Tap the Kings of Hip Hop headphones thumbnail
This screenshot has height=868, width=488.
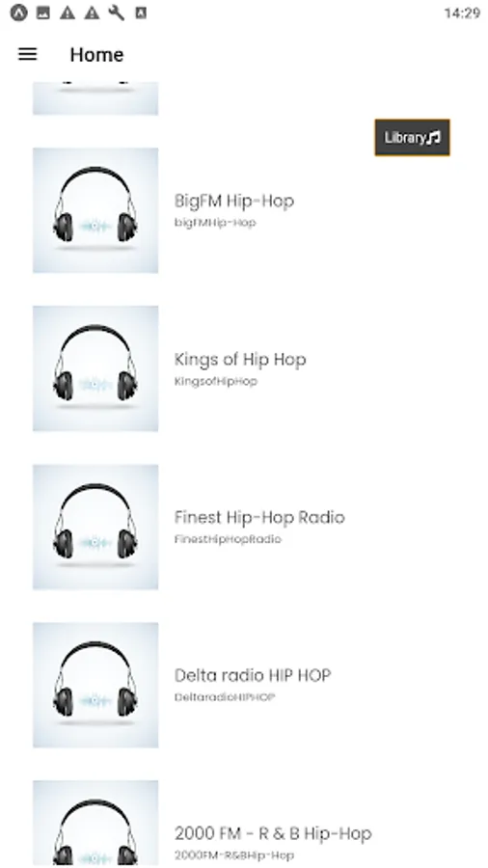pos(95,368)
